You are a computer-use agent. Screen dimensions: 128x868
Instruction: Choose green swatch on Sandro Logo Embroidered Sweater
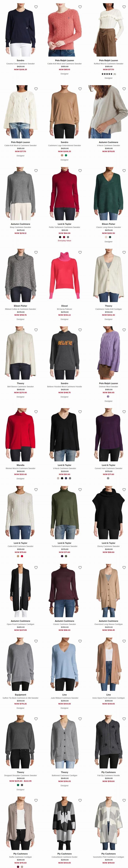tap(66, 155)
